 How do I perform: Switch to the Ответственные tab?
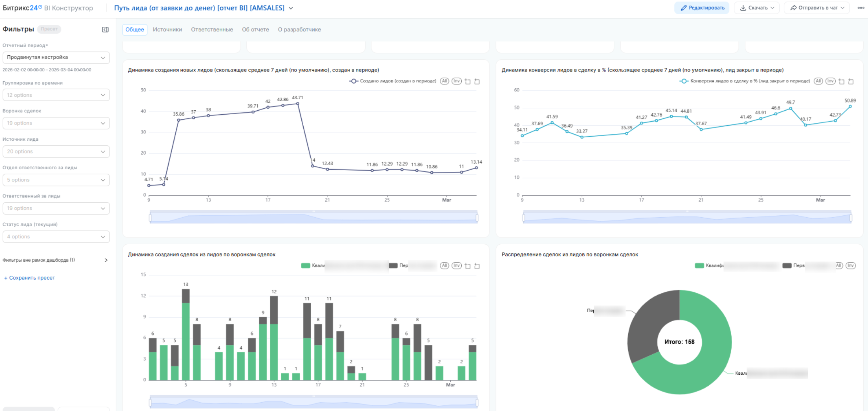[x=212, y=29]
